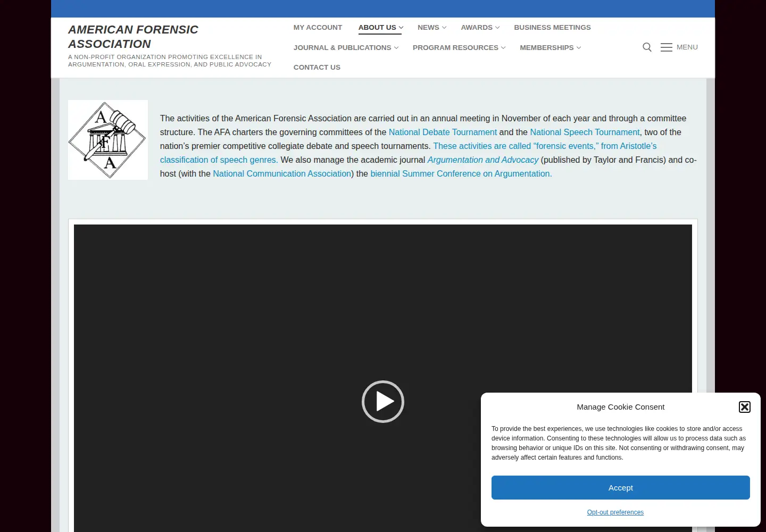Play the video with the play button
The image size is (766, 532).
tap(383, 402)
